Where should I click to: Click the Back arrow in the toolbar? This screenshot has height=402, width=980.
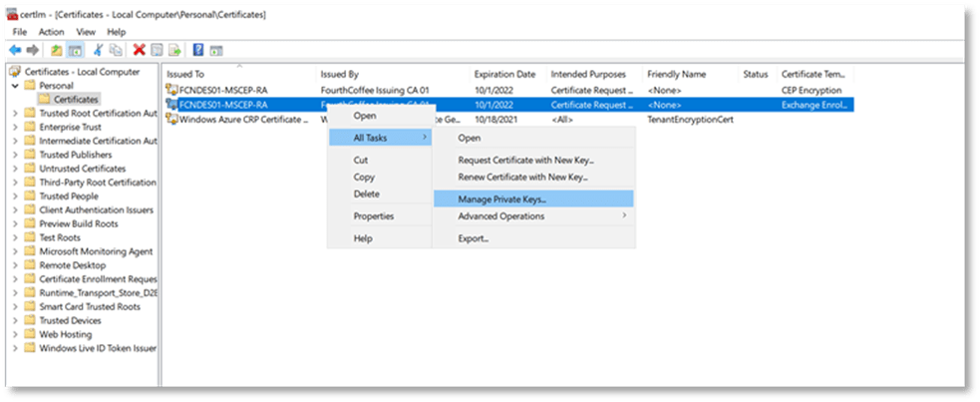point(15,50)
